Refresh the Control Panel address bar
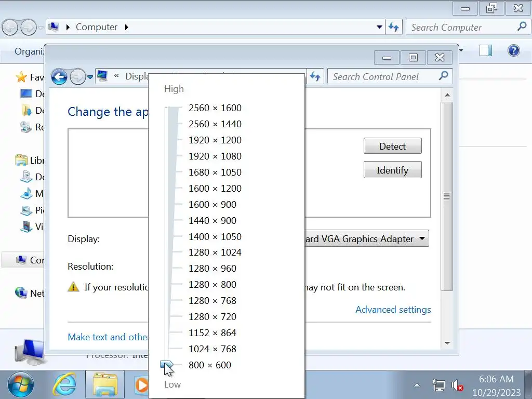The height and width of the screenshot is (399, 532). point(315,76)
